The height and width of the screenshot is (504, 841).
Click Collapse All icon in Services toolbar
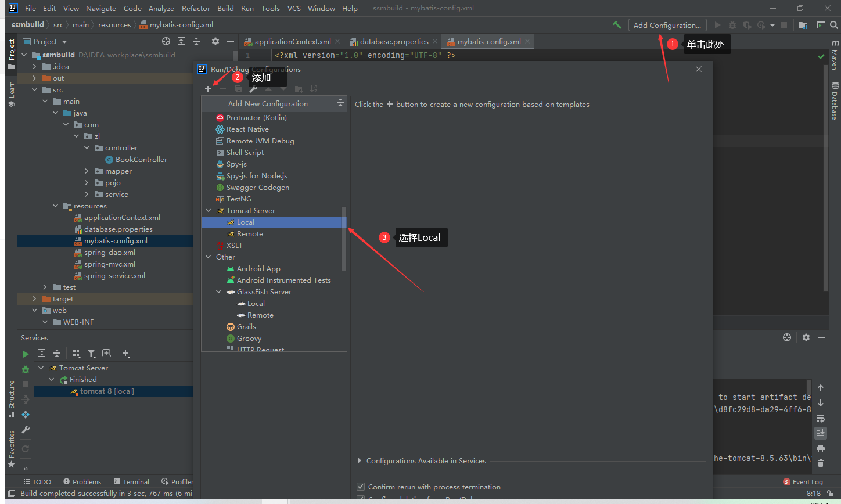tap(57, 353)
